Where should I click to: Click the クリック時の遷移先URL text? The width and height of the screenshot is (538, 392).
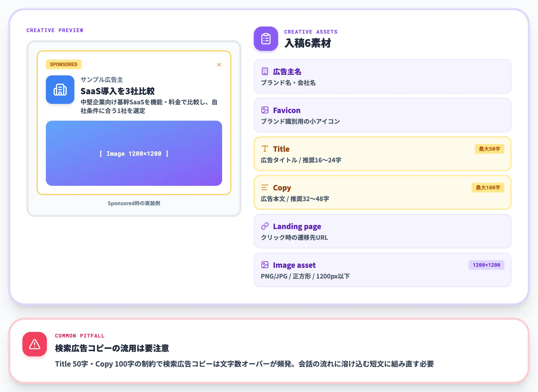click(x=294, y=237)
